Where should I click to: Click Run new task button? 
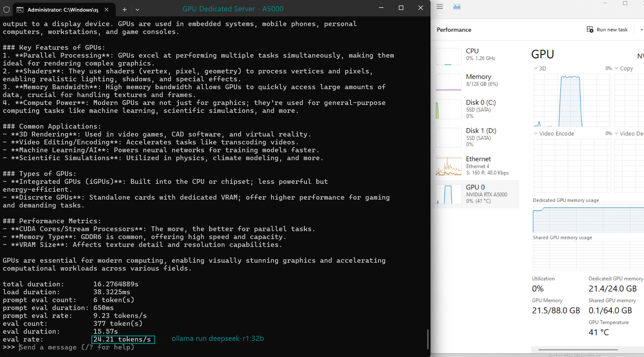(607, 29)
